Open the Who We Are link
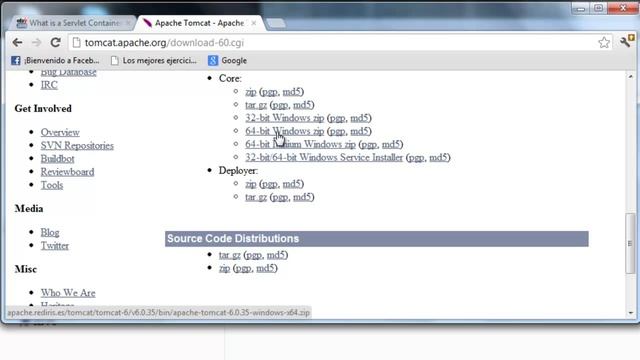Image resolution: width=640 pixels, height=360 pixels. (x=68, y=293)
